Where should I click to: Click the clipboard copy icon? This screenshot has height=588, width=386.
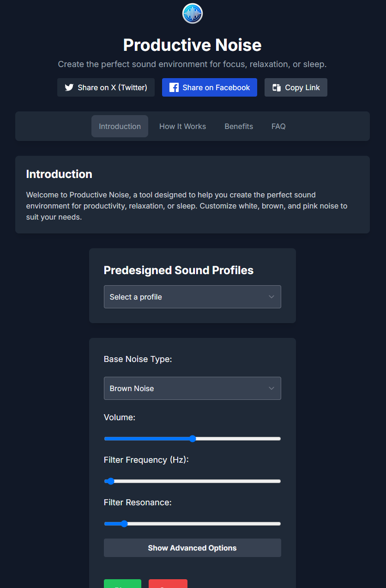tap(277, 87)
